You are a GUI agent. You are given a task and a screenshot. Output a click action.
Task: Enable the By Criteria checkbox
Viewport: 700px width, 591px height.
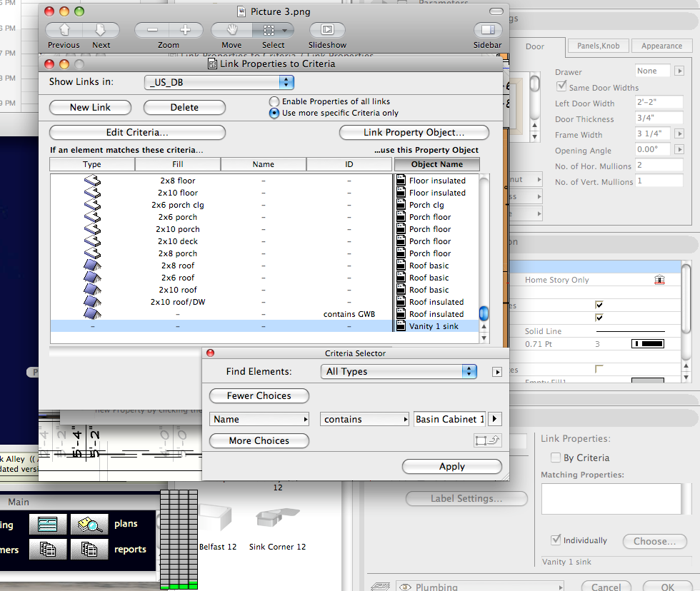tap(555, 458)
